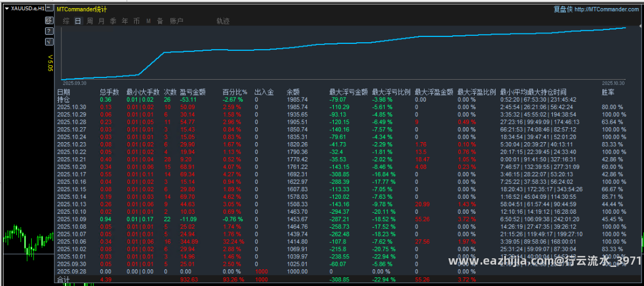
Task: Click the 移 (move) panel icon
Action: (49, 20)
